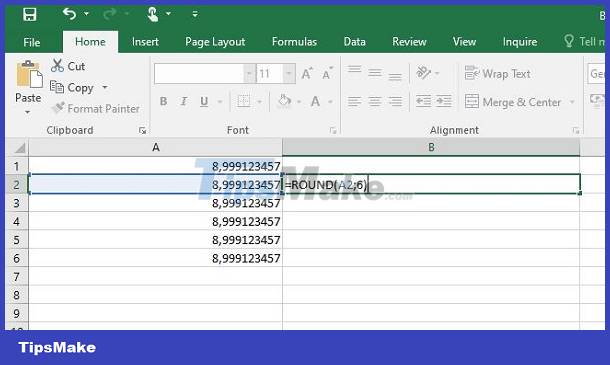Click the Cut button
The image size is (610, 365).
pyautogui.click(x=68, y=66)
